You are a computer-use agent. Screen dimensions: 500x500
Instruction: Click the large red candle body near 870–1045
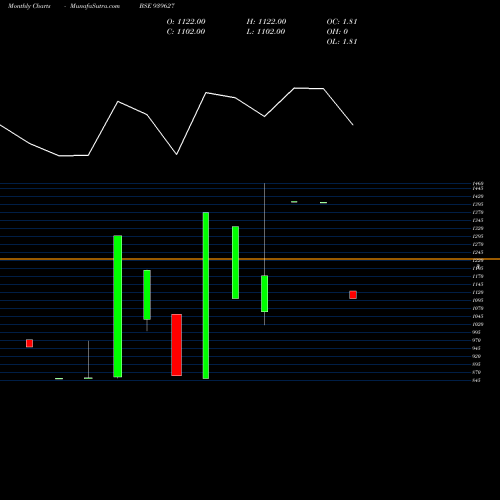pyautogui.click(x=177, y=345)
